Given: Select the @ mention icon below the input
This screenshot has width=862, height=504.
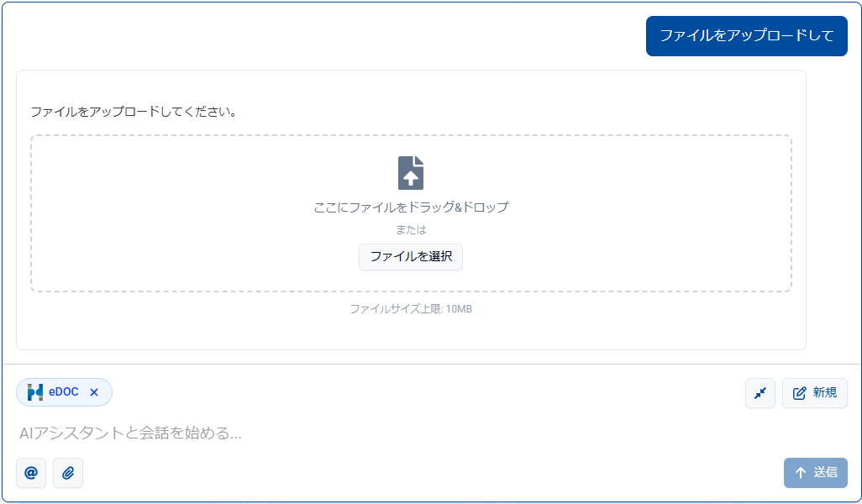Looking at the screenshot, I should (x=30, y=473).
